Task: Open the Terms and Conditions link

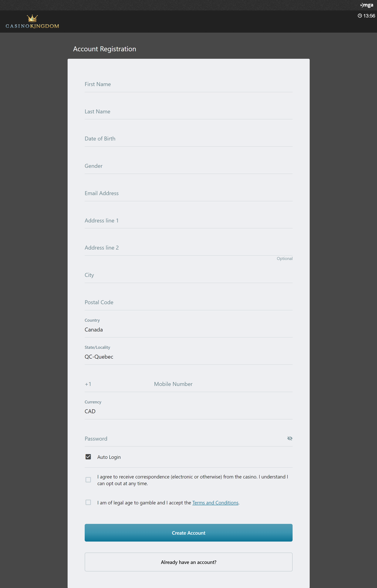Action: pyautogui.click(x=215, y=503)
